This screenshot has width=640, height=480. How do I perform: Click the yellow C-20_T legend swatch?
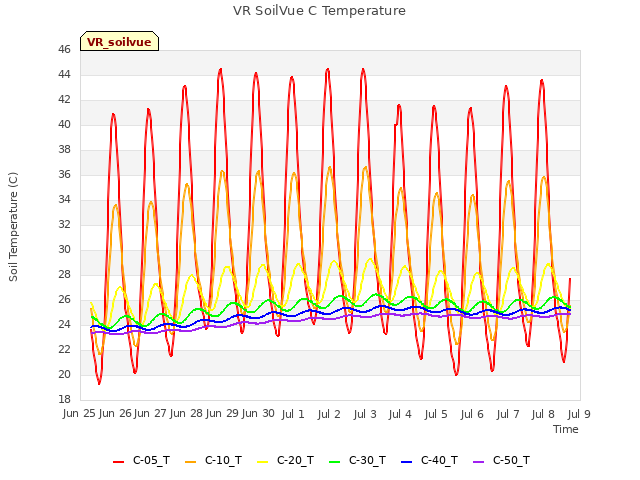pos(262,462)
